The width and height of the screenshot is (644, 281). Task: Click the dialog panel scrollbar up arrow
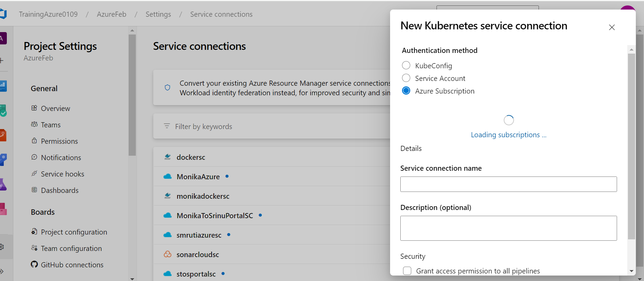[x=631, y=50]
